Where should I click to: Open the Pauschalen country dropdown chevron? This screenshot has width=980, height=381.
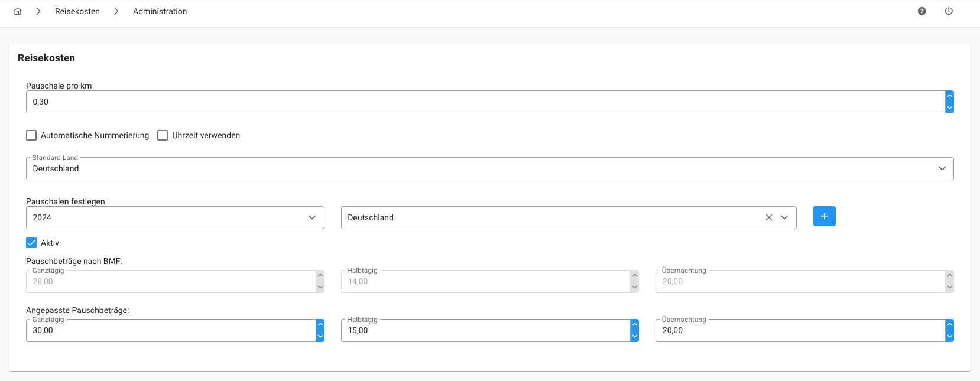tap(784, 217)
